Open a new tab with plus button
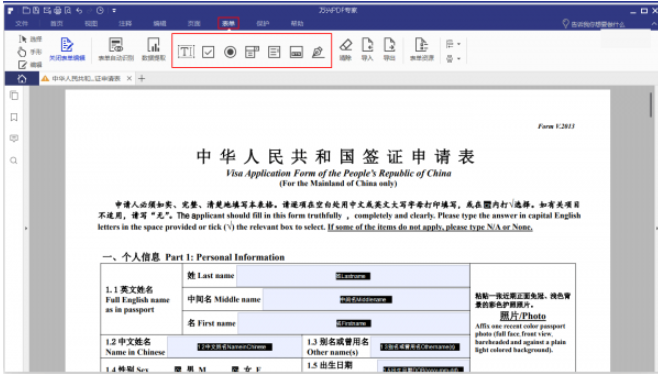This screenshot has height=374, width=658. [x=142, y=78]
